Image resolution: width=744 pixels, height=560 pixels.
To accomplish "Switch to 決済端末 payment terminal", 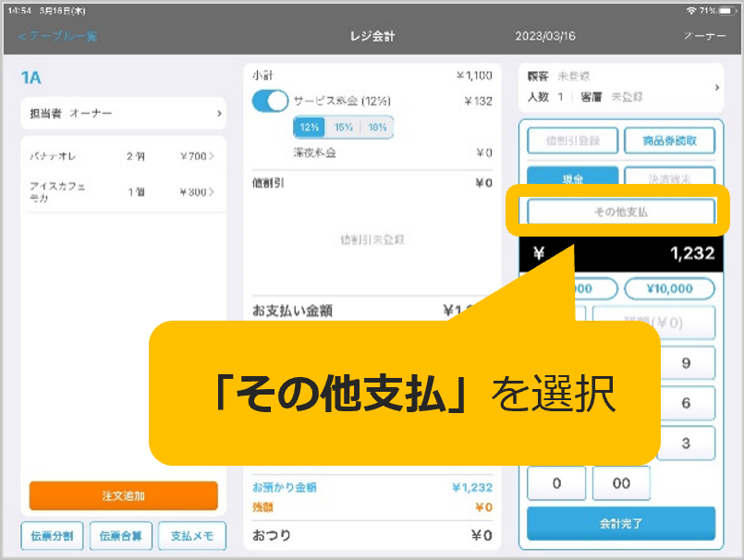I will 669,177.
